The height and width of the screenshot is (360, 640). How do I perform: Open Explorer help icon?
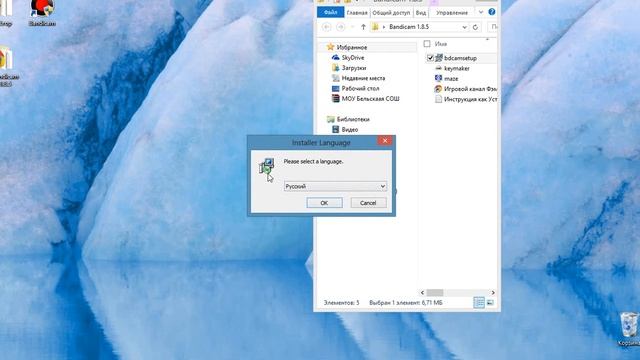[x=492, y=12]
